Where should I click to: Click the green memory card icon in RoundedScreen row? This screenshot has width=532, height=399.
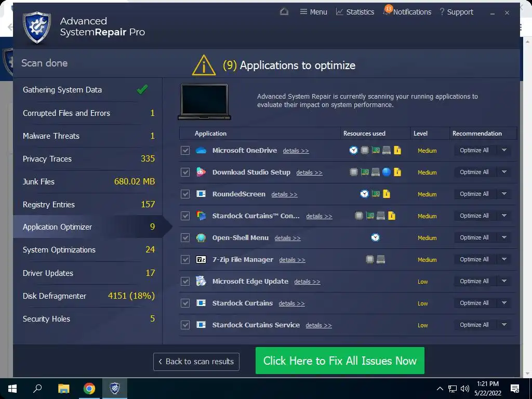tap(375, 194)
